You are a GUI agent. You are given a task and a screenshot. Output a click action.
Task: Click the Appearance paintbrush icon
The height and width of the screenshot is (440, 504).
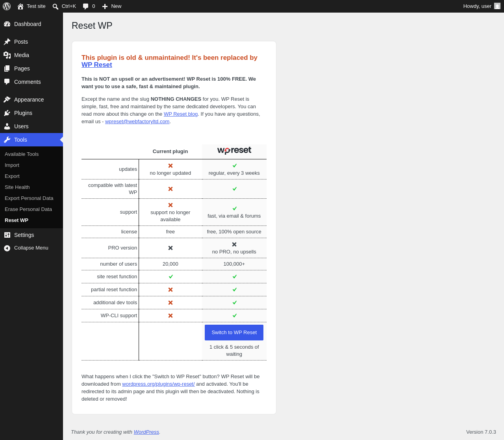pos(7,100)
